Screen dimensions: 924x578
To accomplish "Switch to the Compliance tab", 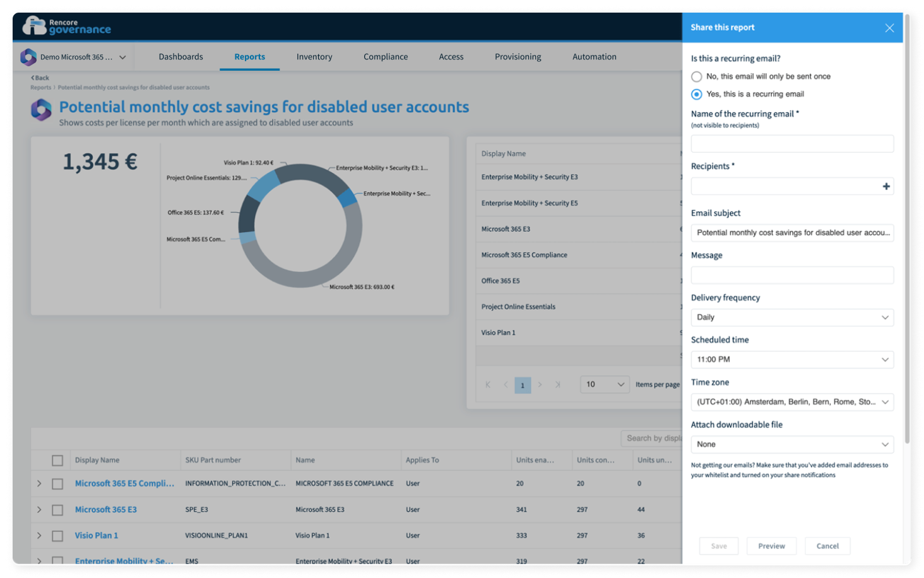I will click(x=386, y=57).
